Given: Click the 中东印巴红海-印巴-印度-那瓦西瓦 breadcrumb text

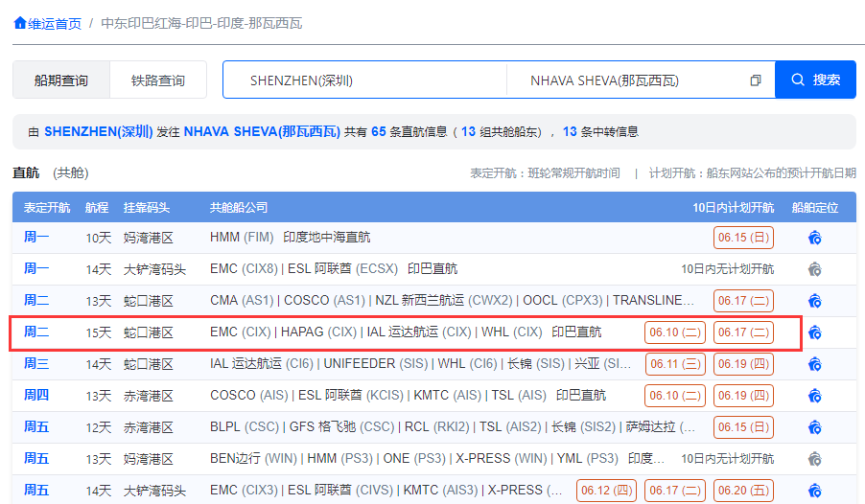Looking at the screenshot, I should pos(202,24).
